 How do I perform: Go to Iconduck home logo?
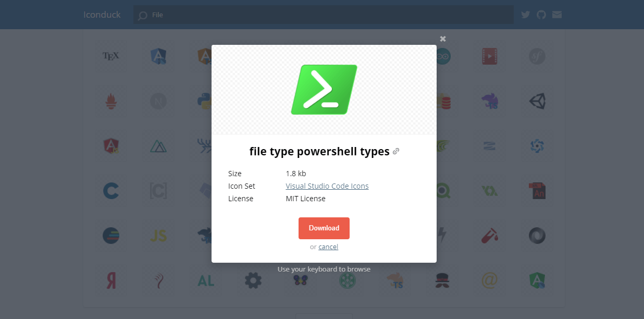tap(102, 15)
